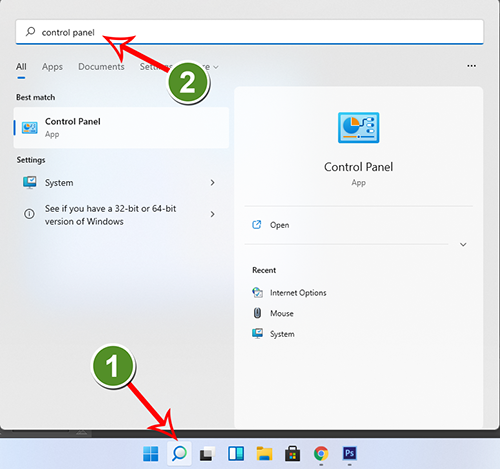The height and width of the screenshot is (469, 500).
Task: Expand the System result chevron
Action: coord(212,182)
